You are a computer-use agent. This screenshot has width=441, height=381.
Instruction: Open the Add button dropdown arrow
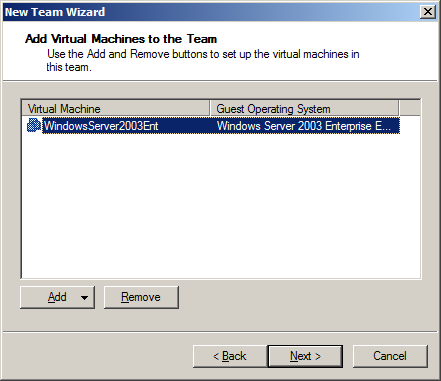(84, 297)
